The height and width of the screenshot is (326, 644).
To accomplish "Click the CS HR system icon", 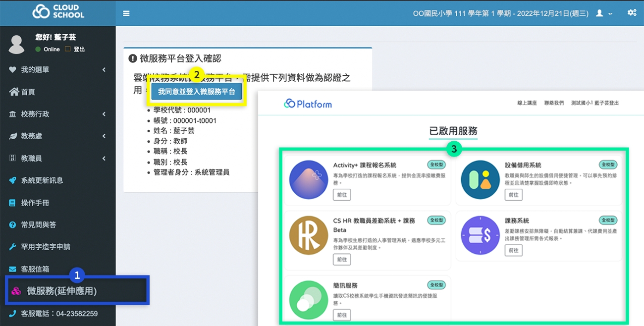I will [x=309, y=235].
